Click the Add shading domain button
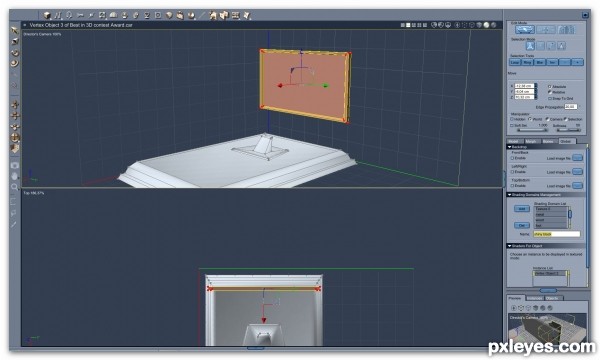This screenshot has height=360, width=600. pyautogui.click(x=522, y=209)
